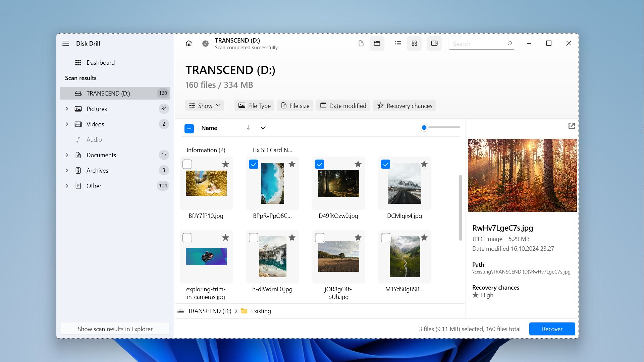This screenshot has width=644, height=362.
Task: Select the list view icon
Action: click(x=398, y=43)
